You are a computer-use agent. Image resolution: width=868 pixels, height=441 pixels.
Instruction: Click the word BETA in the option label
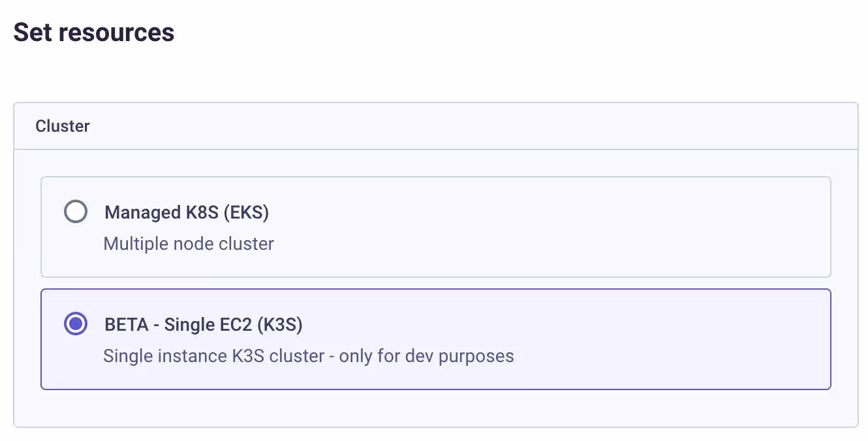[x=123, y=324]
